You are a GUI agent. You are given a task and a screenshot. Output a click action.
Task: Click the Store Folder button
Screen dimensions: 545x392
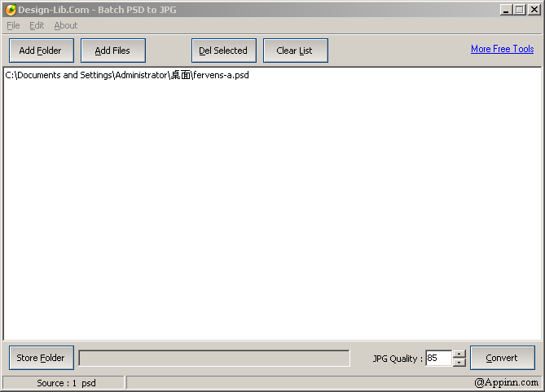pos(41,358)
